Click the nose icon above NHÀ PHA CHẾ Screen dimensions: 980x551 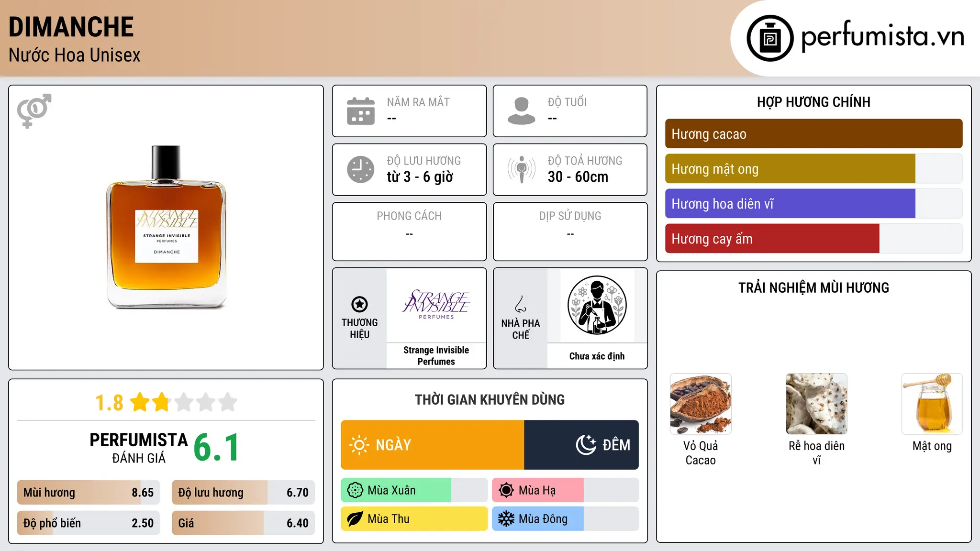(x=521, y=304)
